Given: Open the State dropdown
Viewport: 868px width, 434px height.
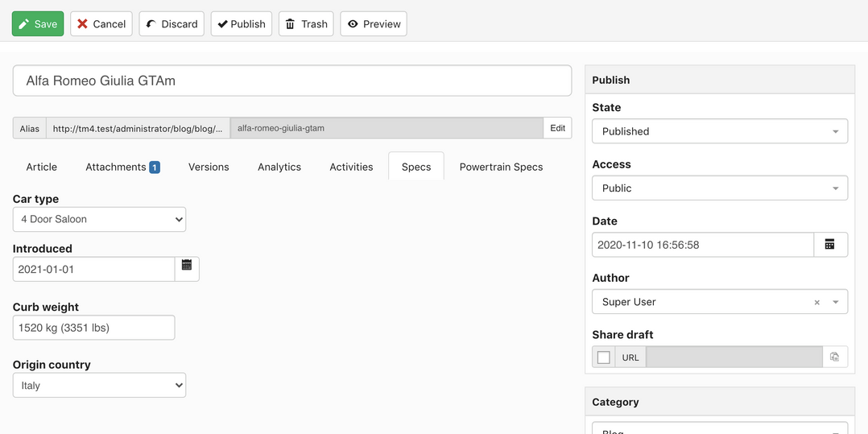Looking at the screenshot, I should coord(720,131).
